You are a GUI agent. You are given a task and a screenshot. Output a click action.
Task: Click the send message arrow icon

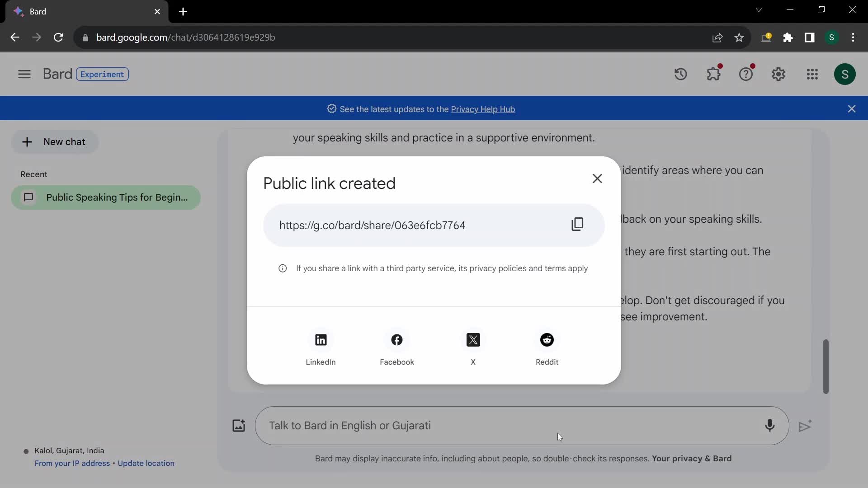805,426
